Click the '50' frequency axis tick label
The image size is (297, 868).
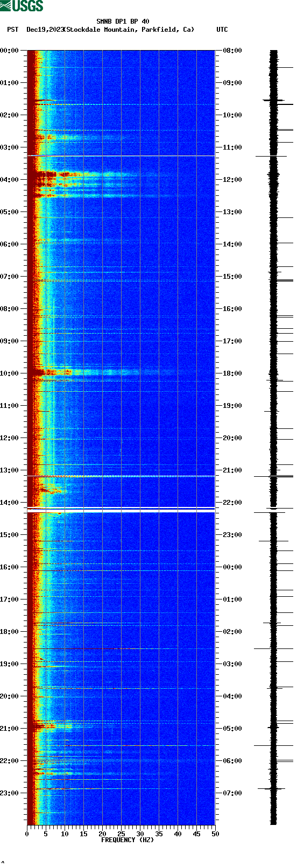tap(215, 834)
